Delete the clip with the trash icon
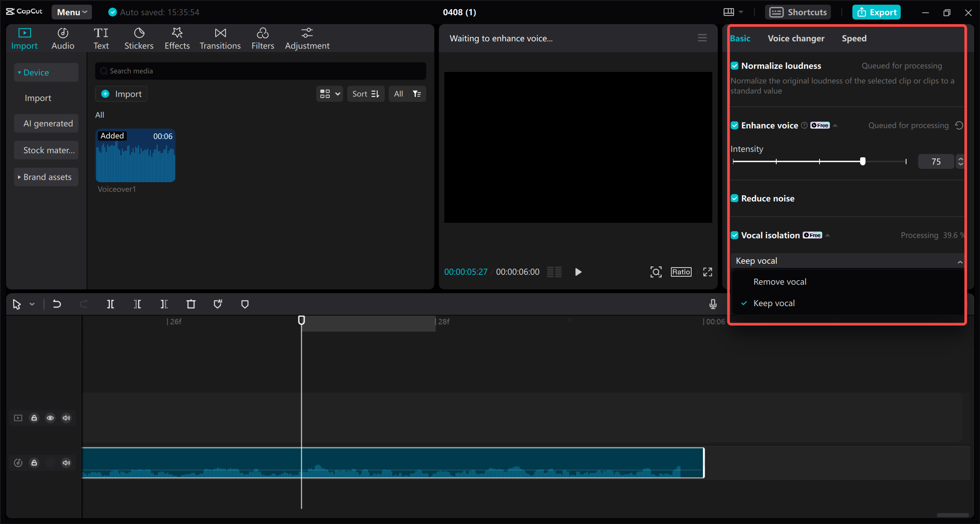The height and width of the screenshot is (524, 980). 191,304
